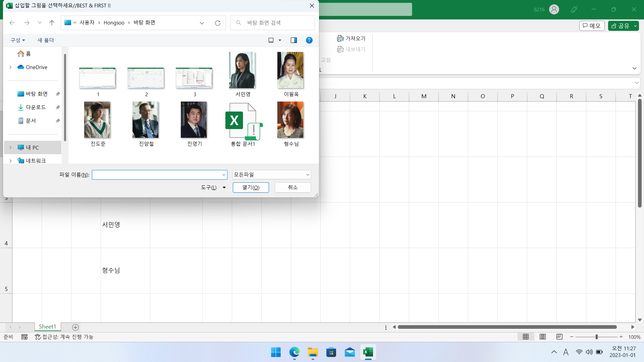The height and width of the screenshot is (362, 644).
Task: Open help question mark icon
Action: (x=309, y=40)
